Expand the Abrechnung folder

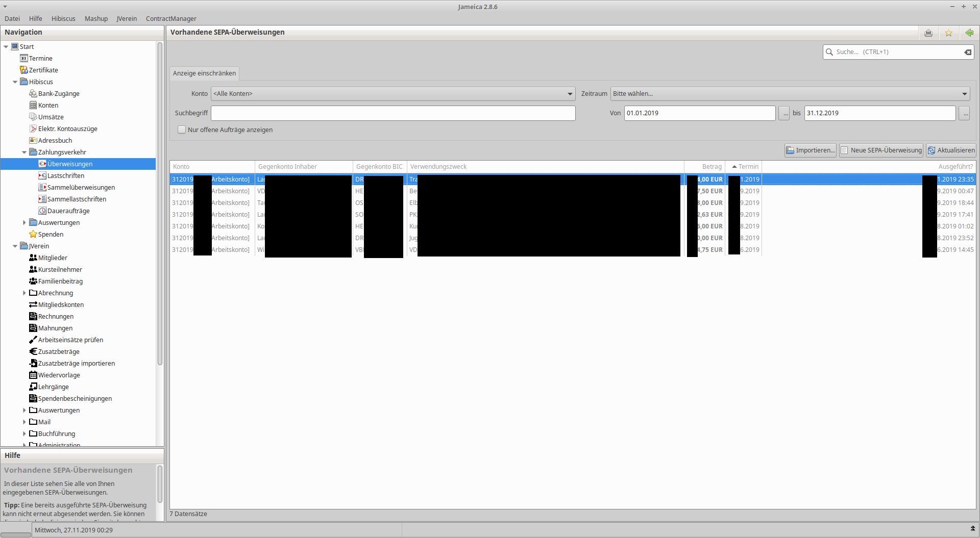coord(24,293)
